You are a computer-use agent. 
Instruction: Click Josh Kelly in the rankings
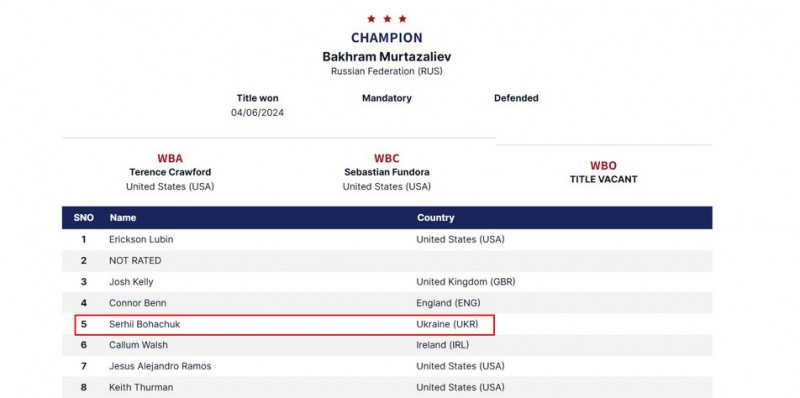coord(131,282)
